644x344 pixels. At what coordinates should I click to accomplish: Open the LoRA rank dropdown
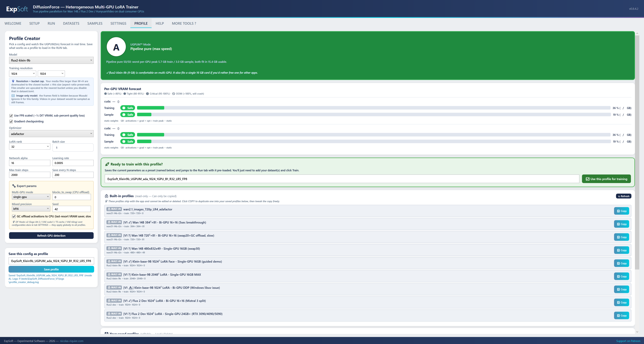pyautogui.click(x=30, y=146)
